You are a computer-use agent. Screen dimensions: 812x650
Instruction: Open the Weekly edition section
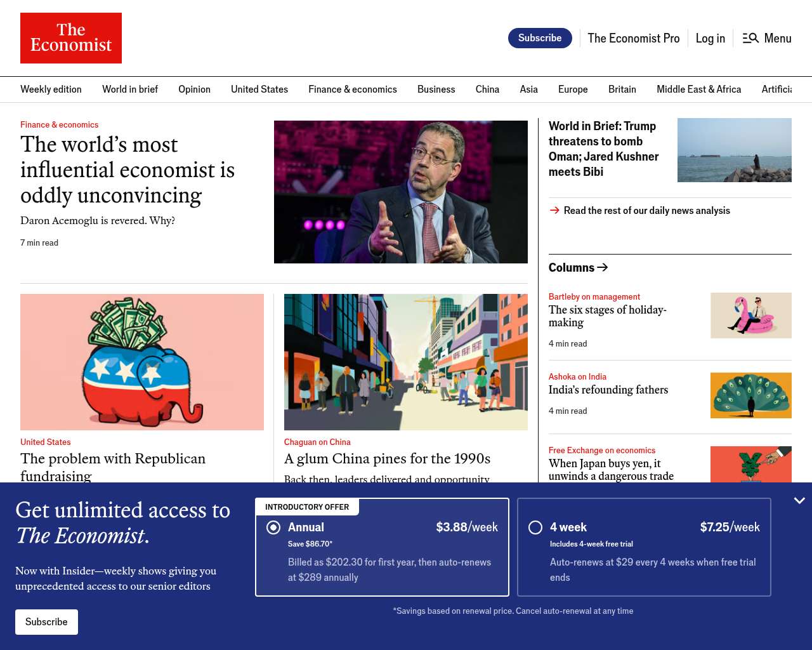point(51,90)
